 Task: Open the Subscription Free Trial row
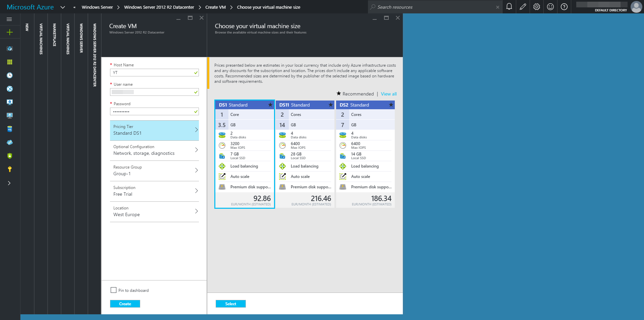point(154,191)
